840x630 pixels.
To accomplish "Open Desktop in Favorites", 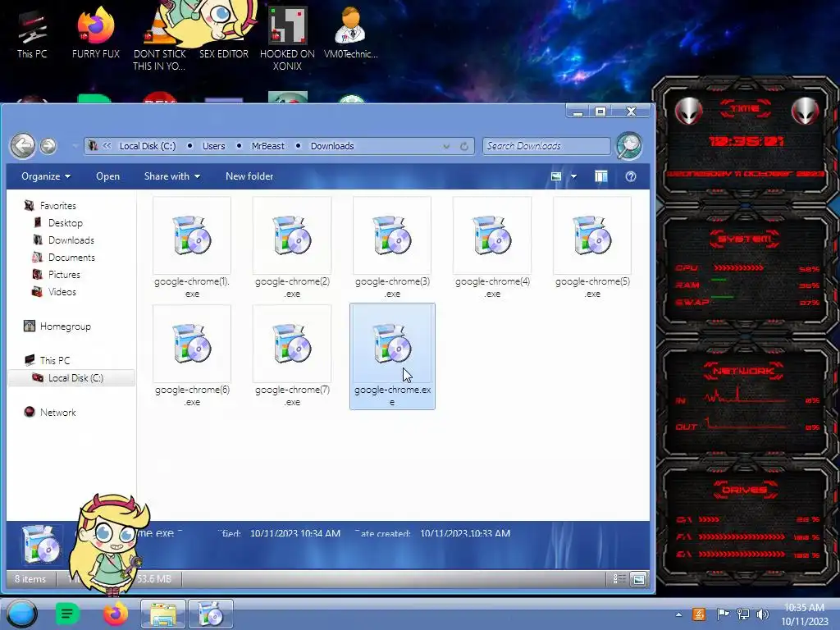I will [x=65, y=223].
